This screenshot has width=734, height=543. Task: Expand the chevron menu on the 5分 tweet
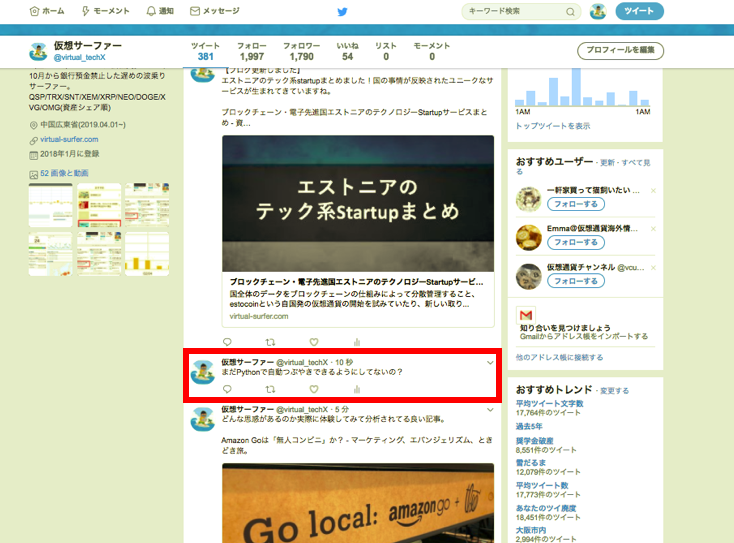click(x=490, y=410)
